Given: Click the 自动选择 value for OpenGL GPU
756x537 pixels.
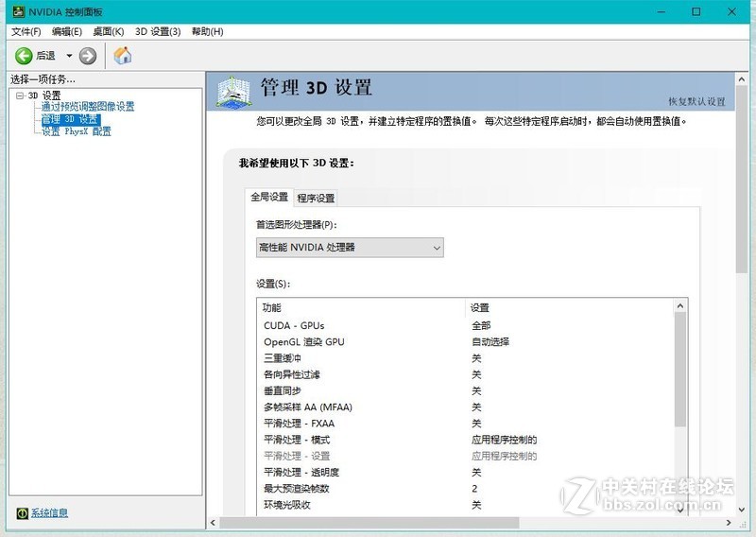Looking at the screenshot, I should [490, 342].
